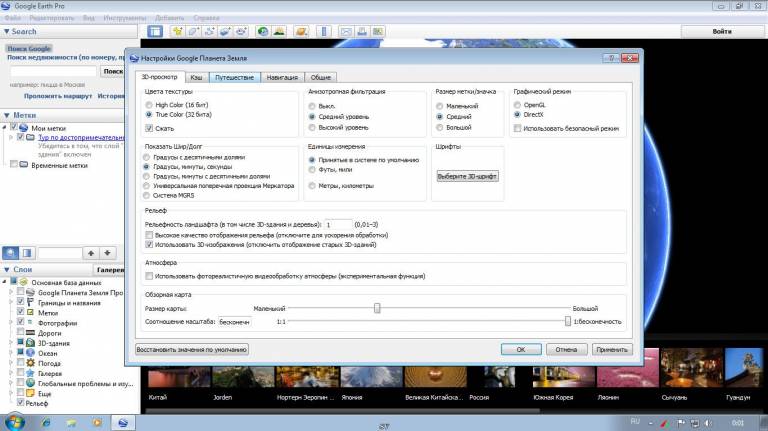
Task: Click the Record a Tour toolbar icon
Action: click(x=240, y=31)
